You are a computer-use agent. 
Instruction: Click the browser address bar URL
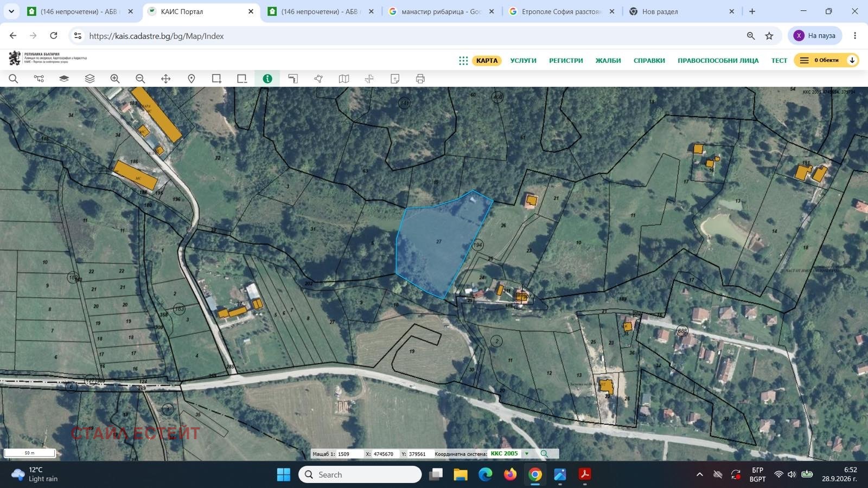pyautogui.click(x=156, y=36)
